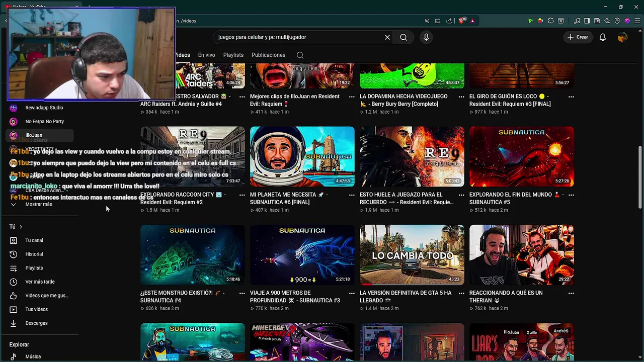Open the muted-tab audio indicator in the address bar

point(427,21)
